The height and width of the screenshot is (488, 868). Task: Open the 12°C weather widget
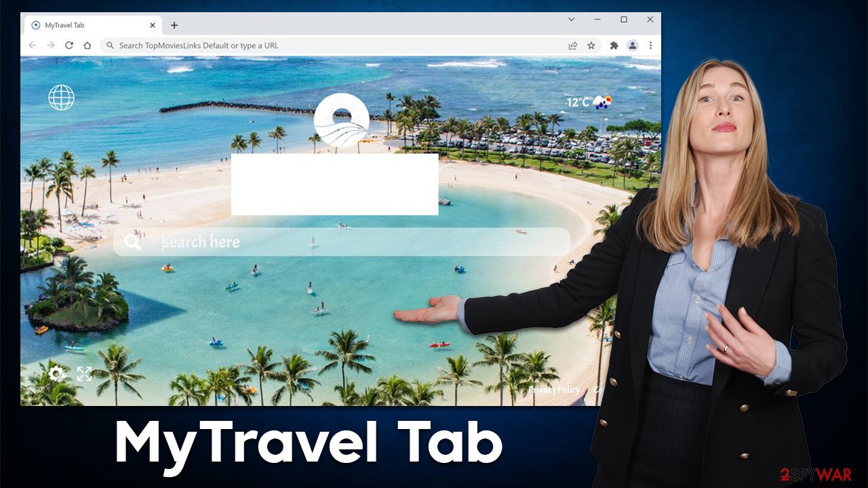tap(589, 102)
